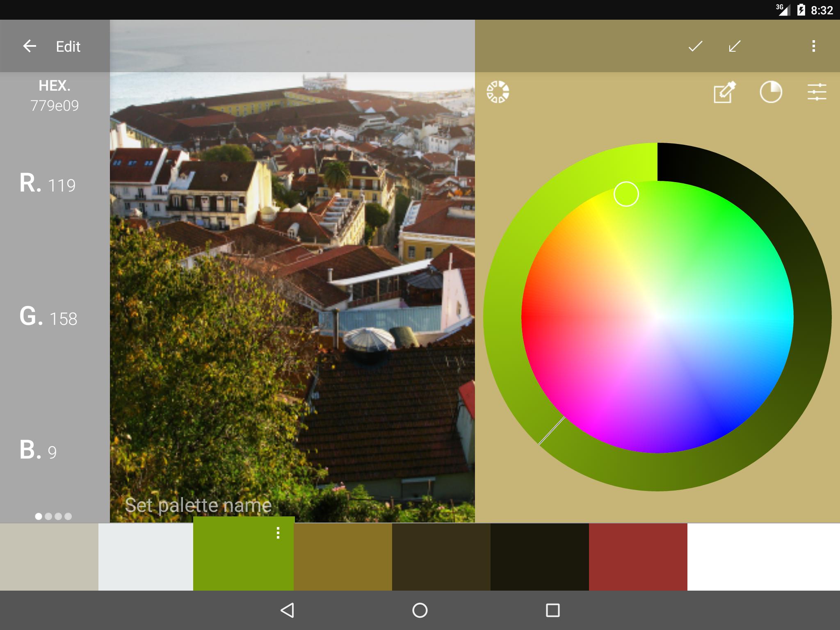This screenshot has height=630, width=840.
Task: Confirm the edit with the checkmark icon
Action: click(695, 46)
